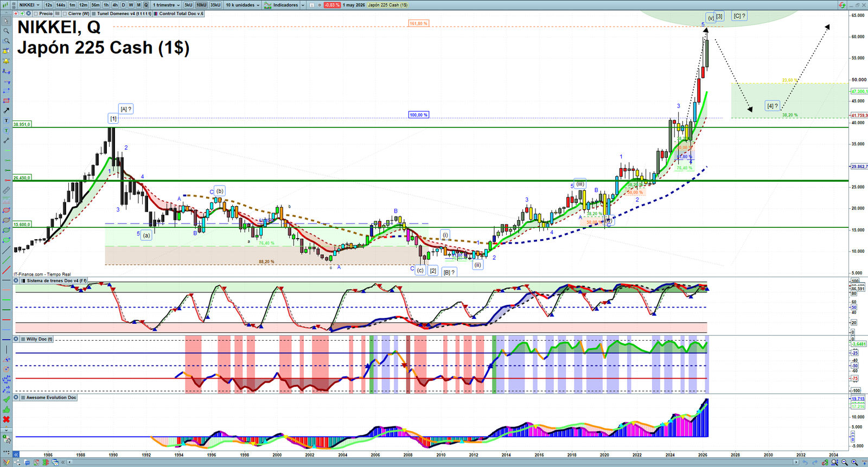Pick the segment line drawing tool
Viewport: 868px width, 467px height.
coord(6,140)
